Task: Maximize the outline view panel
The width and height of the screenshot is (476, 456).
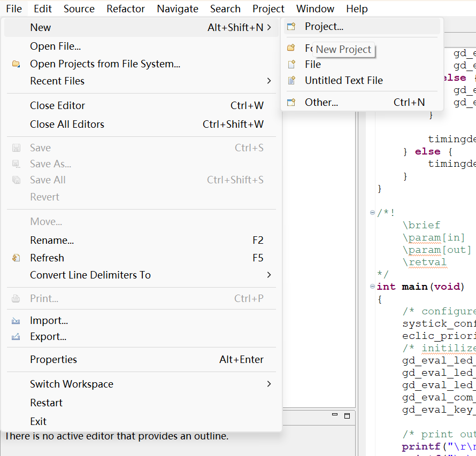Action: pyautogui.click(x=347, y=415)
